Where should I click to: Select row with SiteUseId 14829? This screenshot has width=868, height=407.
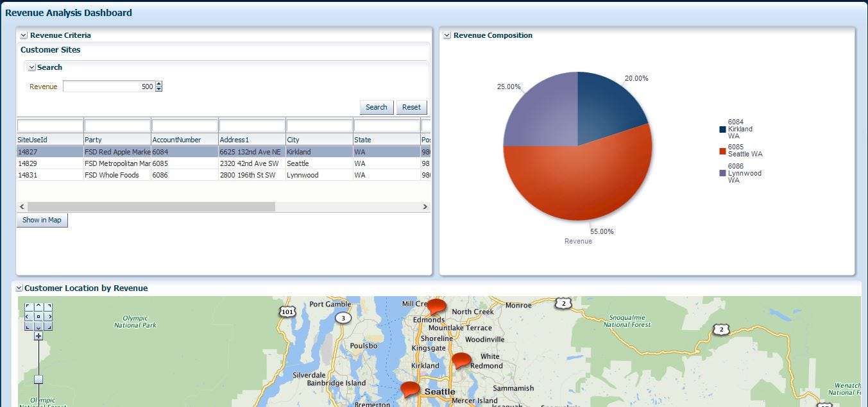(223, 163)
